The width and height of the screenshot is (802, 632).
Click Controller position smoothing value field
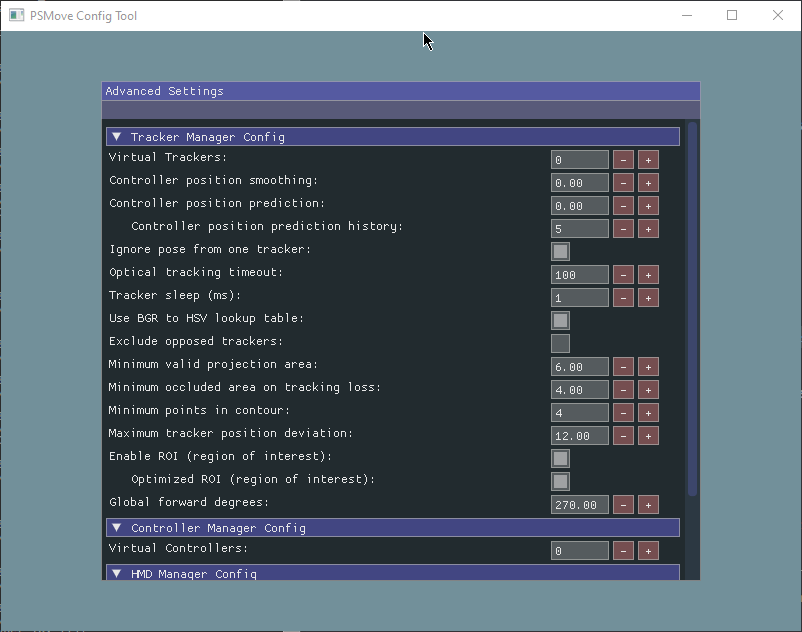[580, 183]
